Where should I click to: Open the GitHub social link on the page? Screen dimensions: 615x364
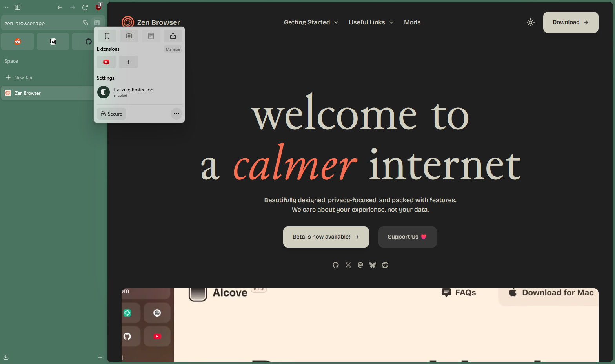[x=336, y=265]
